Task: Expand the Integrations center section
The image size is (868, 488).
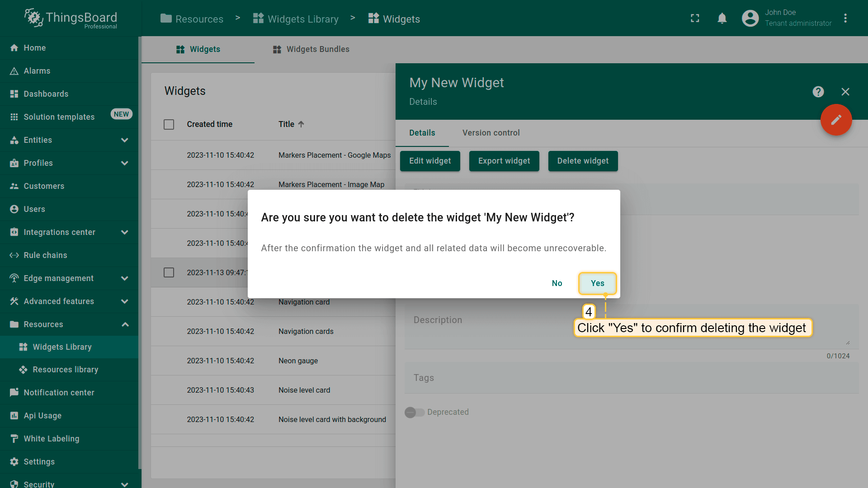Action: (125, 232)
